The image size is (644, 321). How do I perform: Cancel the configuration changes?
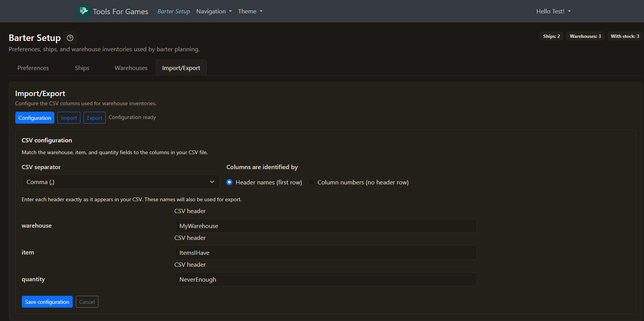click(x=87, y=302)
